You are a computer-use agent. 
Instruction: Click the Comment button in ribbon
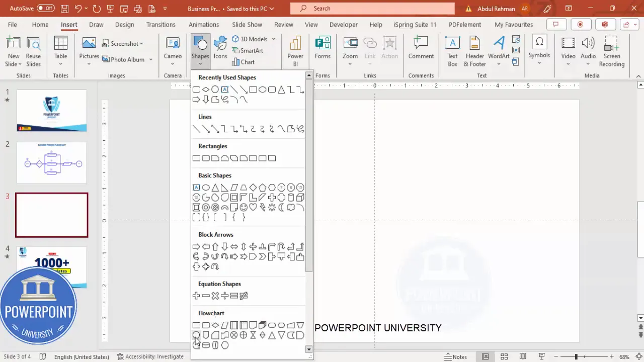[x=421, y=48]
